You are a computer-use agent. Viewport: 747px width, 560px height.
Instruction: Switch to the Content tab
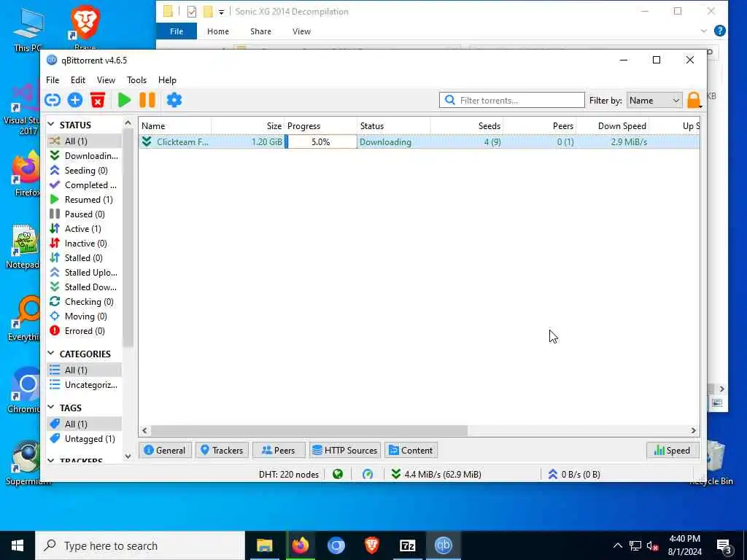click(x=411, y=450)
